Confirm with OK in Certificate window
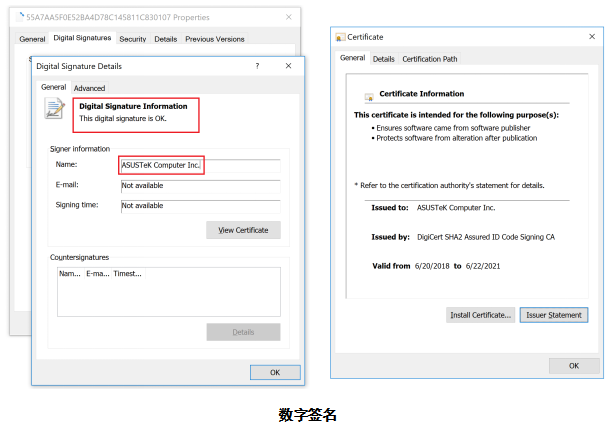Image resolution: width=615 pixels, height=431 pixels. point(574,365)
